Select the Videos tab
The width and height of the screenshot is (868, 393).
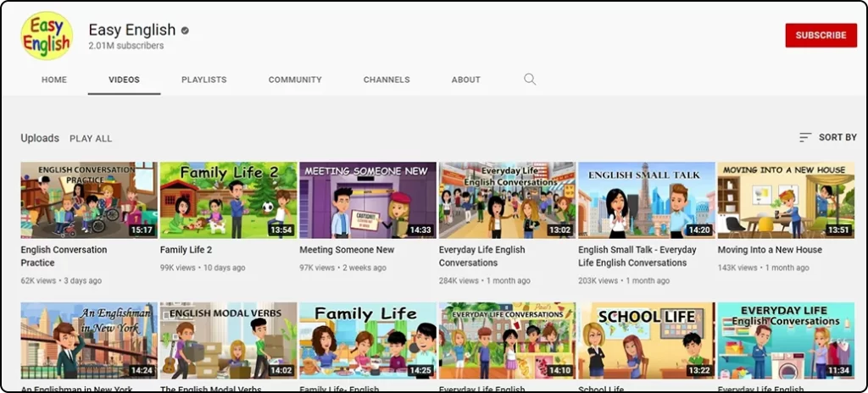pyautogui.click(x=124, y=80)
